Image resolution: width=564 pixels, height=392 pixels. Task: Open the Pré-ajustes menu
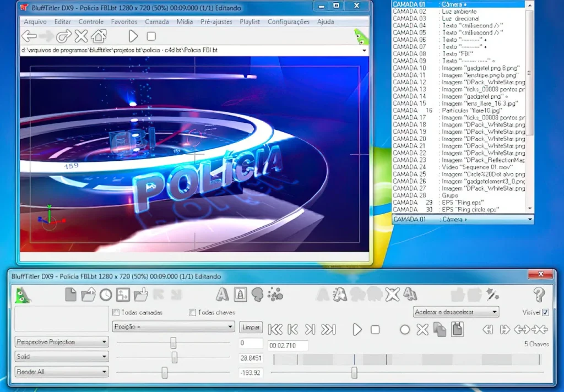click(216, 21)
